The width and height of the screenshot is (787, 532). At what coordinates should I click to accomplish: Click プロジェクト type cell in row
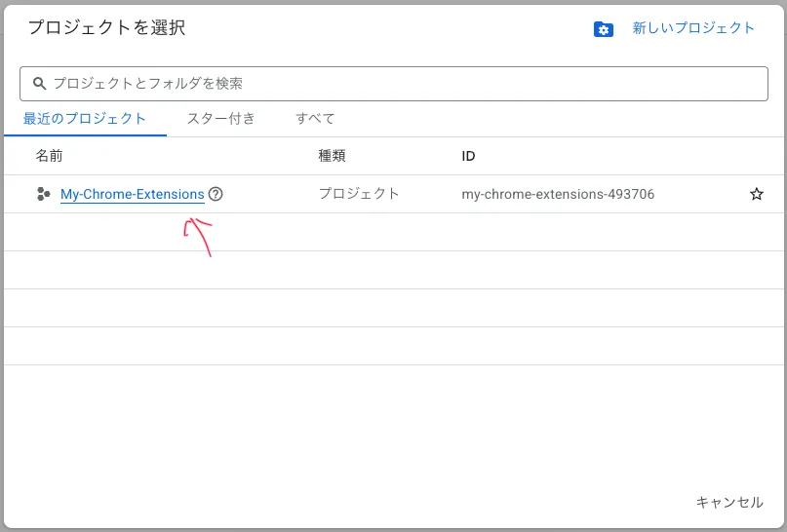click(359, 194)
